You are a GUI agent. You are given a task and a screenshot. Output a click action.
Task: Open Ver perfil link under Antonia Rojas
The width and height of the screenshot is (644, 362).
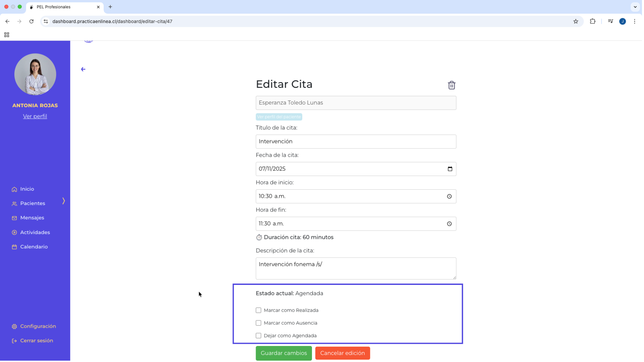tap(35, 117)
